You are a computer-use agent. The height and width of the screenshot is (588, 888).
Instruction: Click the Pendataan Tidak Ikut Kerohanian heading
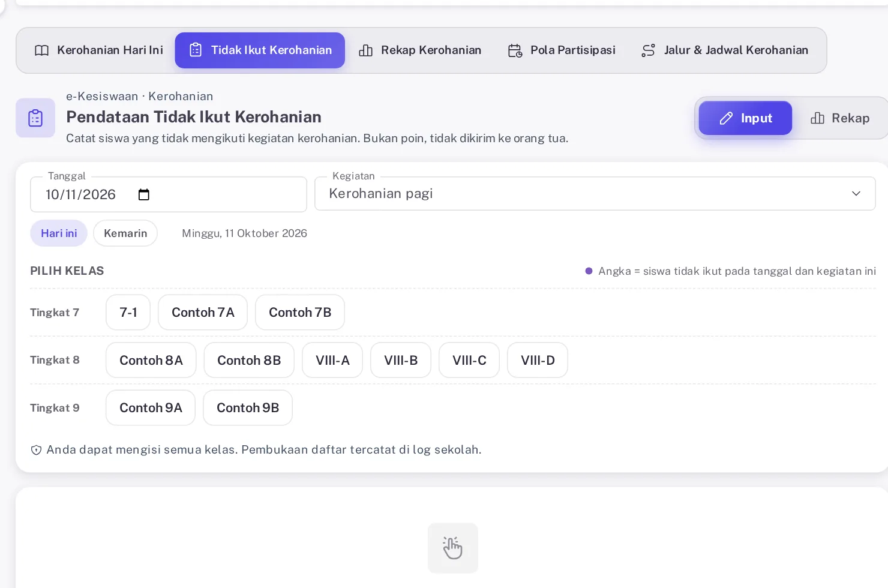[x=194, y=117]
